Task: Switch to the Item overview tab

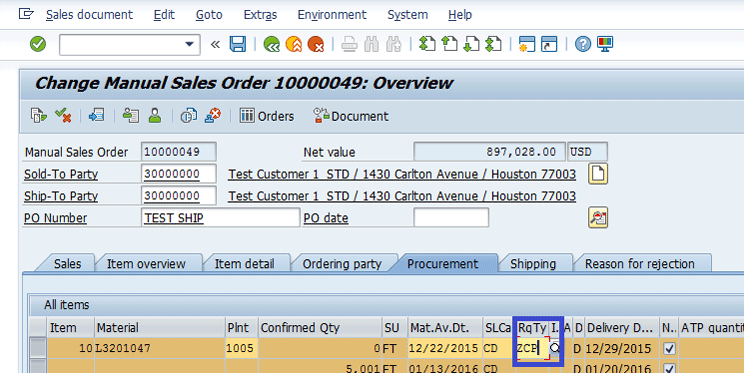Action: [x=146, y=264]
